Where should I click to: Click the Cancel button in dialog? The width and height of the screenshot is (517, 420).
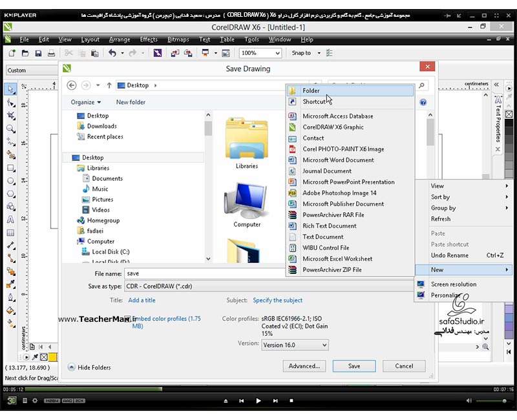pyautogui.click(x=404, y=366)
